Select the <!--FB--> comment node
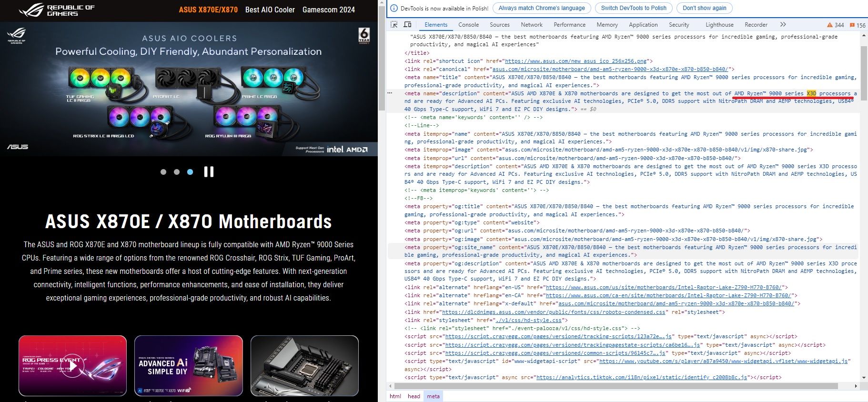868x402 pixels. [x=419, y=198]
